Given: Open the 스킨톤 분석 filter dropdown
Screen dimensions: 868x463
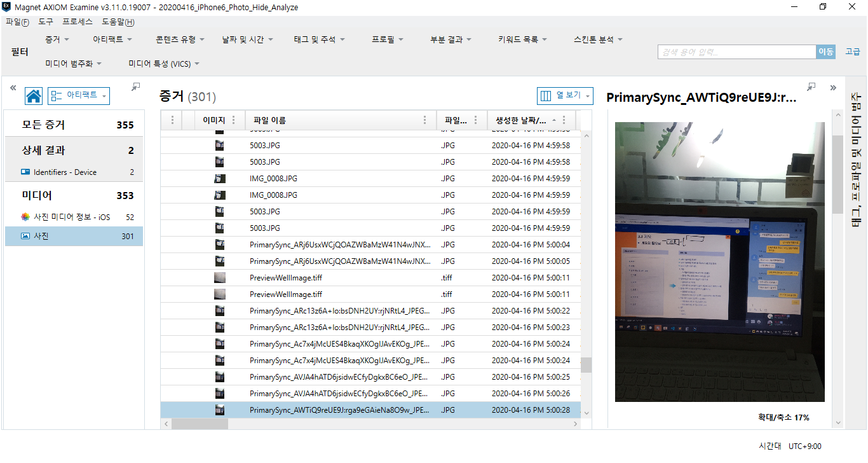Looking at the screenshot, I should coord(598,39).
